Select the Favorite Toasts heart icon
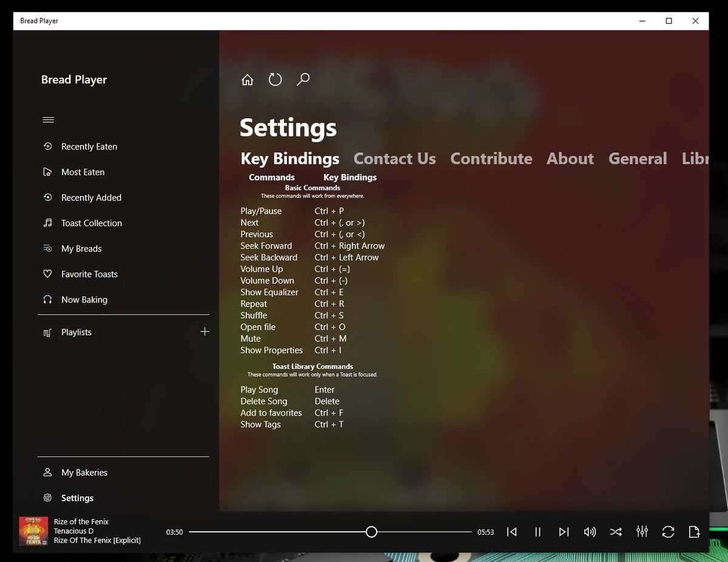The image size is (728, 562). (48, 274)
